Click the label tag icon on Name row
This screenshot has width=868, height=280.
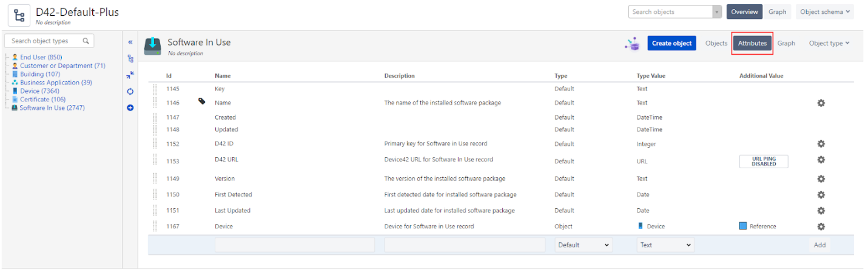point(202,101)
